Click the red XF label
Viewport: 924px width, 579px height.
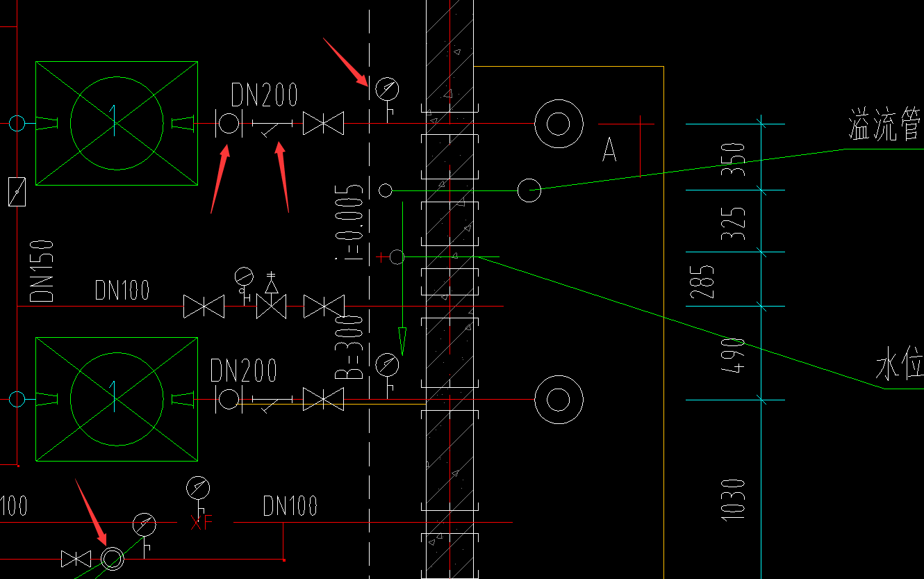201,521
